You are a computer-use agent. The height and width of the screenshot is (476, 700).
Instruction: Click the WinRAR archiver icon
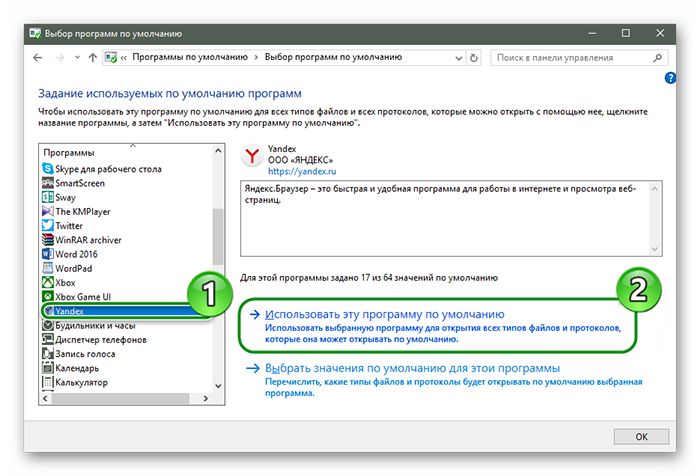[47, 240]
